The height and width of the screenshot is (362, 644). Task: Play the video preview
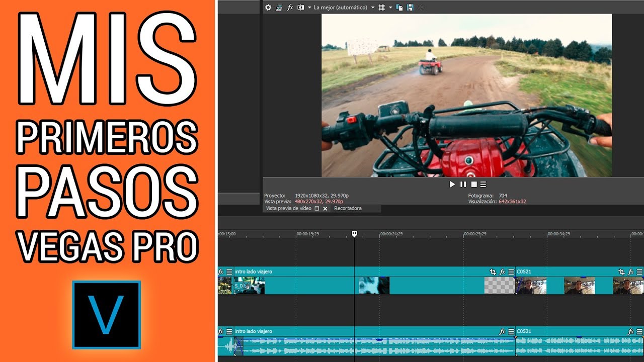[x=452, y=185]
